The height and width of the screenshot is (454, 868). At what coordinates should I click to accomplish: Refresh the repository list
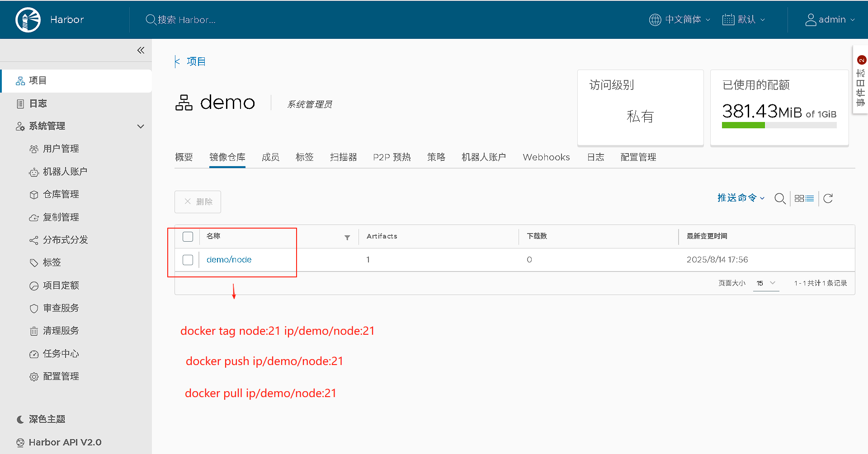tap(828, 198)
